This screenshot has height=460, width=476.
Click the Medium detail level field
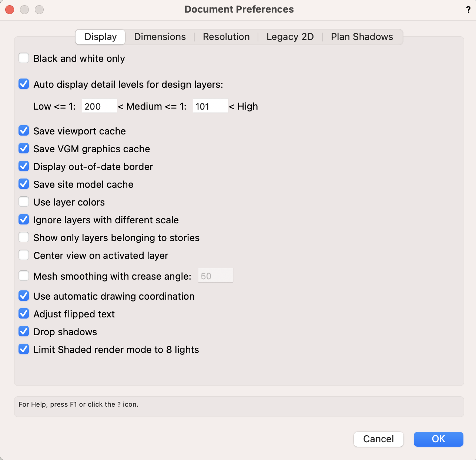210,106
